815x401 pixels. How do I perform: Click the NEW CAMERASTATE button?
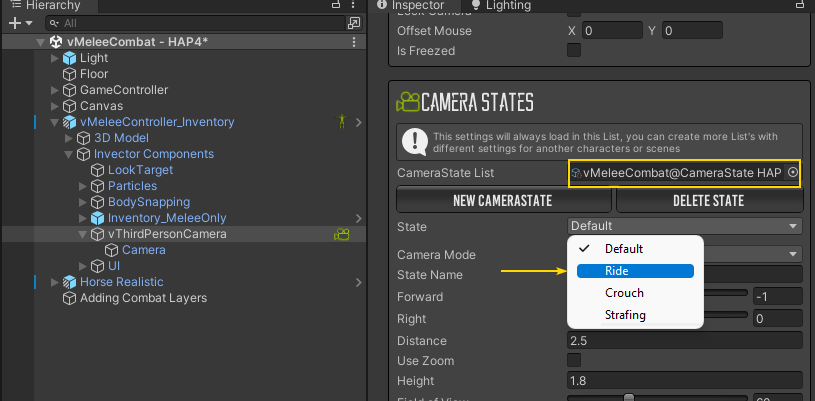click(x=504, y=200)
